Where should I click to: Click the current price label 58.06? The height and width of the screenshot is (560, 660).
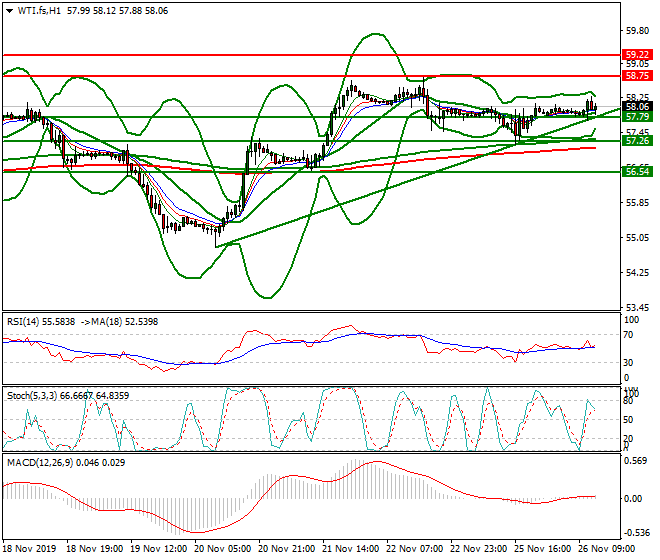(636, 106)
